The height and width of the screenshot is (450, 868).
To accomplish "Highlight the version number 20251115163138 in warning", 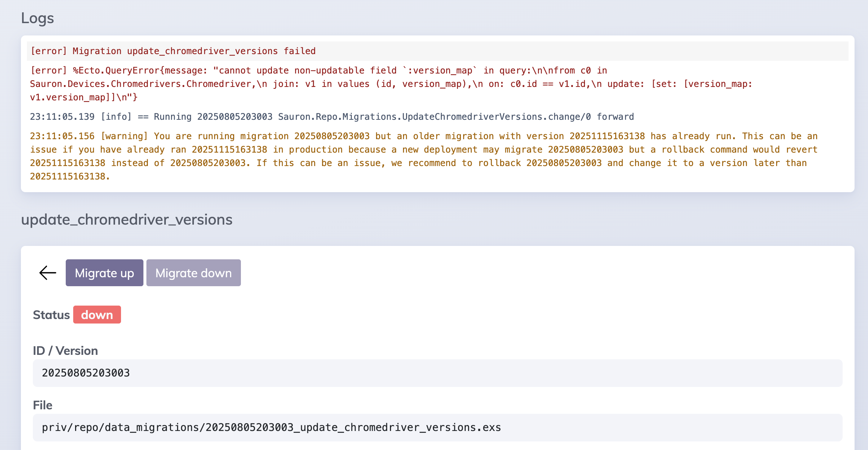I will pos(607,136).
